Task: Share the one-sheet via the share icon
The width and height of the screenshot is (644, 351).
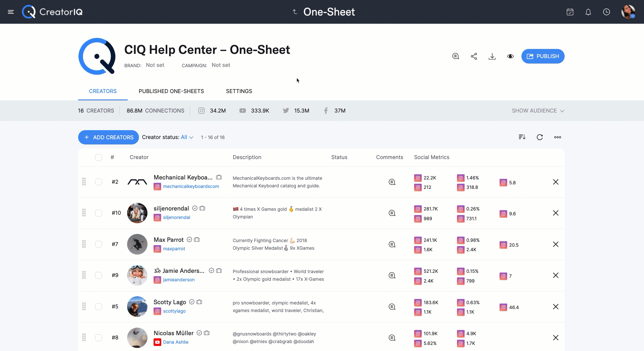Action: tap(474, 56)
